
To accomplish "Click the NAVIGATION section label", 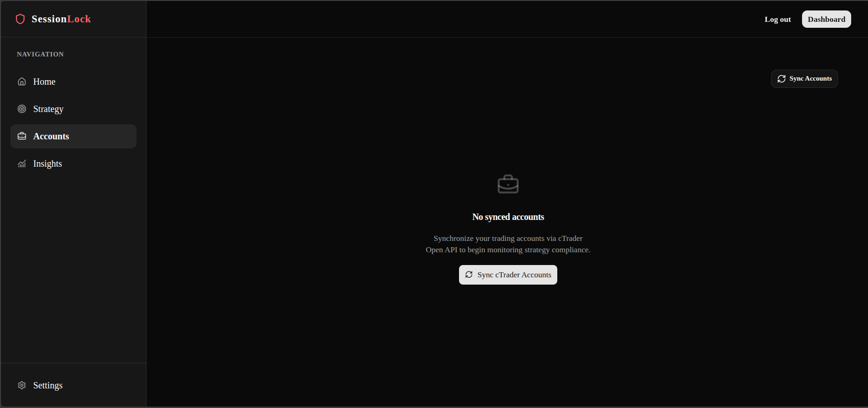I will pos(40,54).
